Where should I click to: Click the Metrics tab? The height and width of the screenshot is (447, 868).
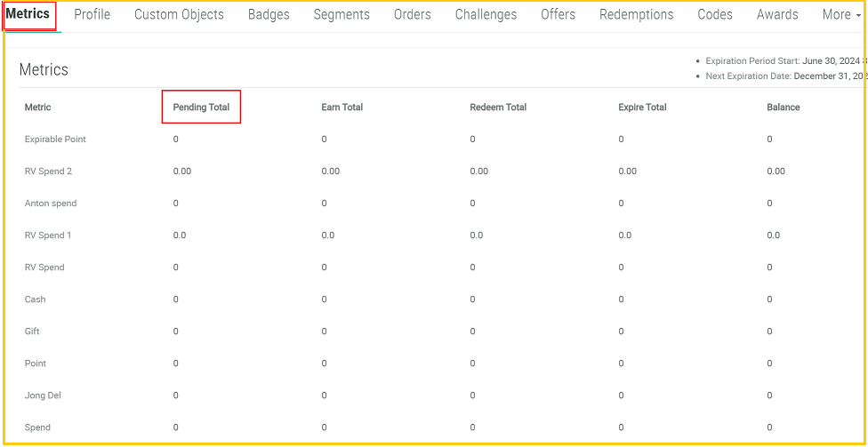coord(28,14)
